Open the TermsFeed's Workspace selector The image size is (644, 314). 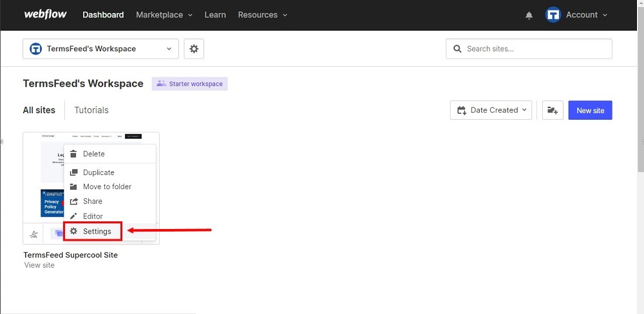[100, 49]
